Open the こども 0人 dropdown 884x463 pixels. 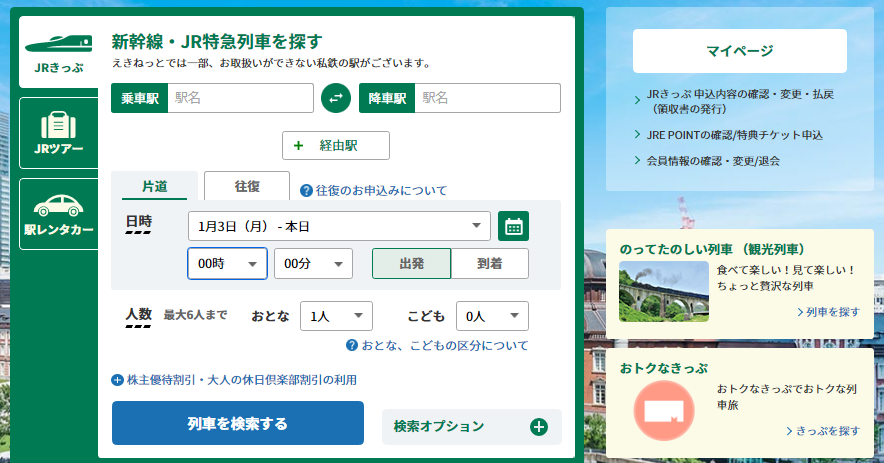(x=492, y=316)
